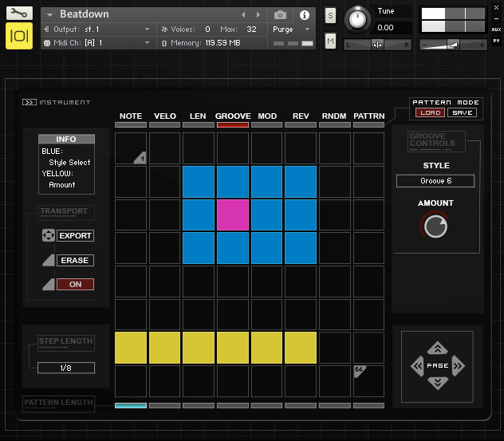Take a snapshot with the camera icon
504x441 pixels.
point(280,15)
